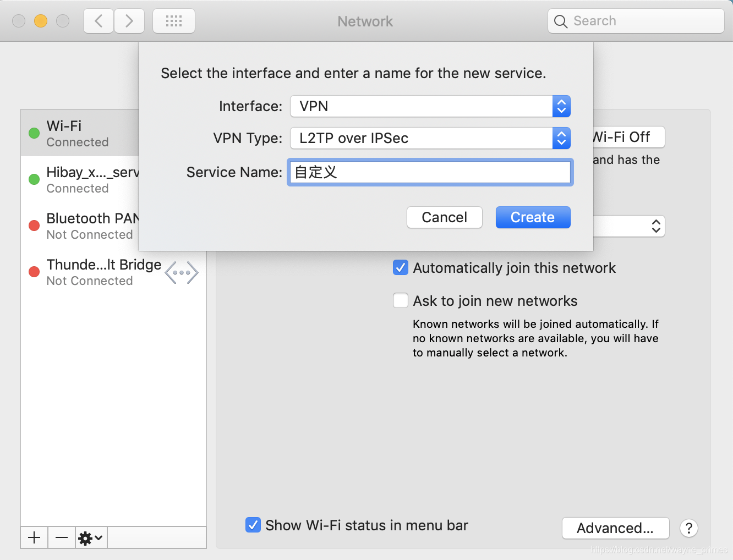Click the yellow minimize window button
733x560 pixels.
(x=41, y=21)
